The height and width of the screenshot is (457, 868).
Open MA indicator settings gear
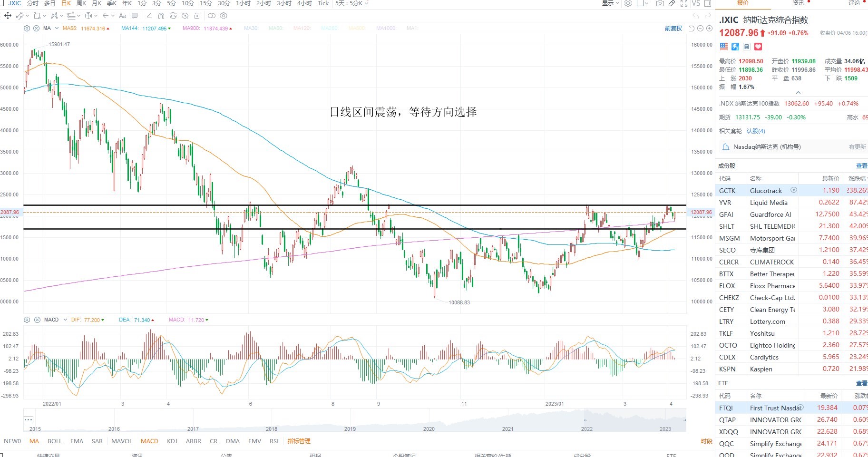pyautogui.click(x=27, y=28)
